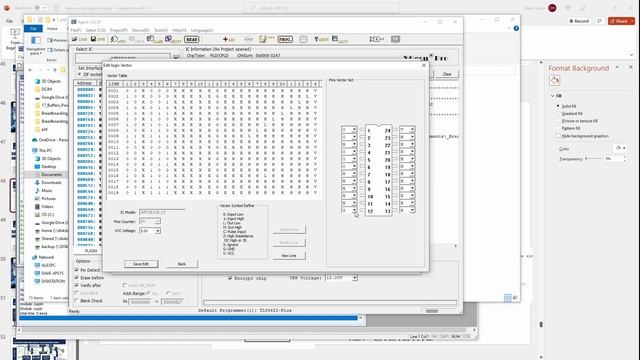The height and width of the screenshot is (360, 640).
Task: Open the Project menu in Xgpro
Action: (x=119, y=30)
